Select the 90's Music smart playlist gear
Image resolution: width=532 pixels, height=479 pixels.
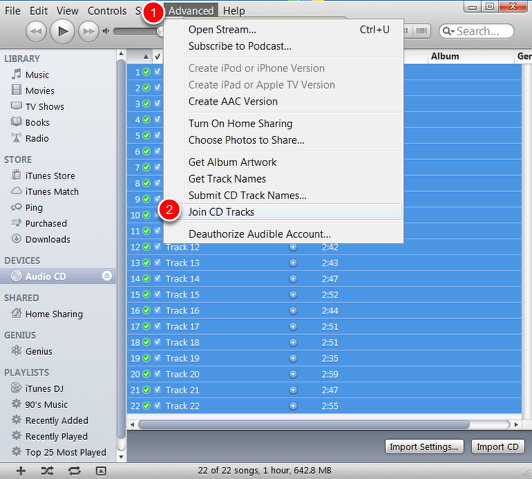tap(16, 404)
